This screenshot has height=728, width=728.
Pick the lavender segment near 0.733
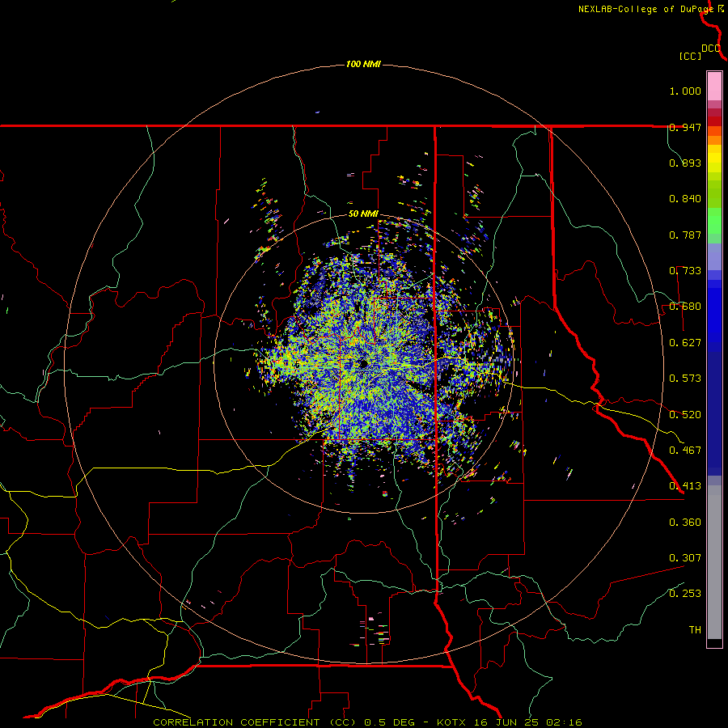(714, 256)
